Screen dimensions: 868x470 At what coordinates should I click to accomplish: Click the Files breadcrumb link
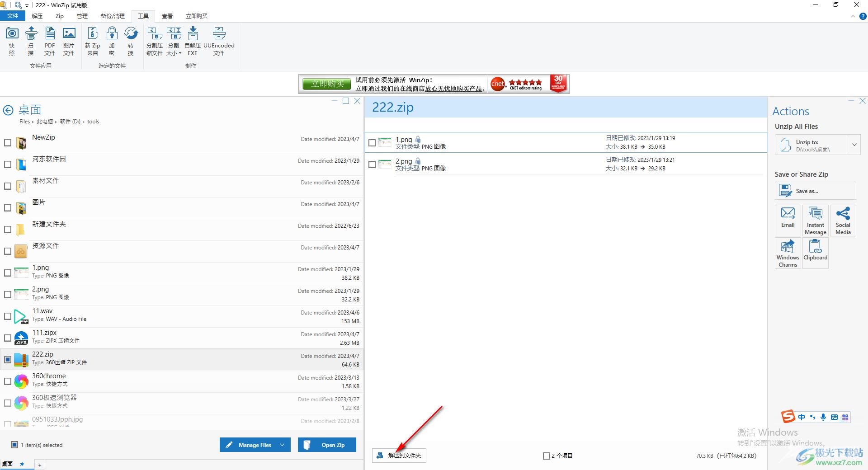(24, 122)
